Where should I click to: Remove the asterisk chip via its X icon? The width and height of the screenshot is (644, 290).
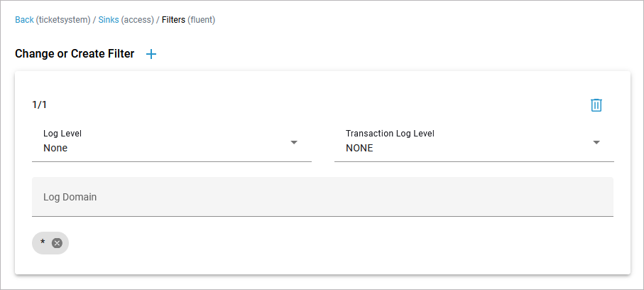click(x=57, y=243)
